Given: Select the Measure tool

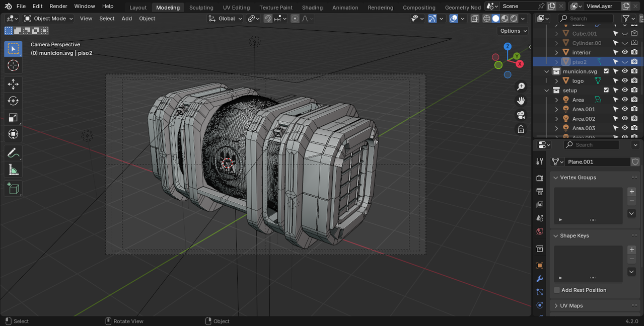Looking at the screenshot, I should [13, 171].
